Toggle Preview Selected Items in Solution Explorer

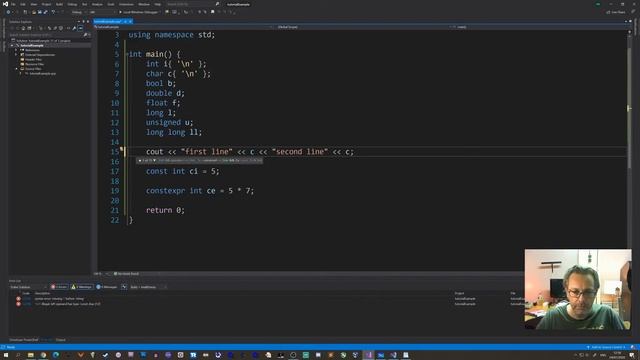(x=80, y=28)
